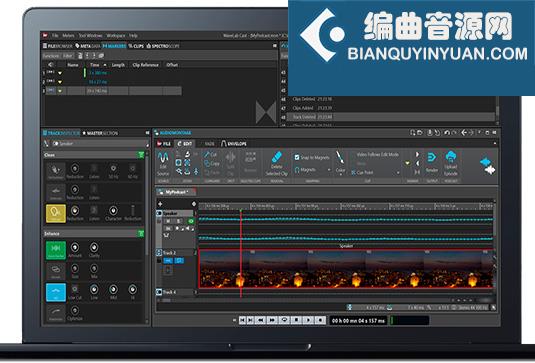Open the Magnets dropdown

click(x=313, y=170)
